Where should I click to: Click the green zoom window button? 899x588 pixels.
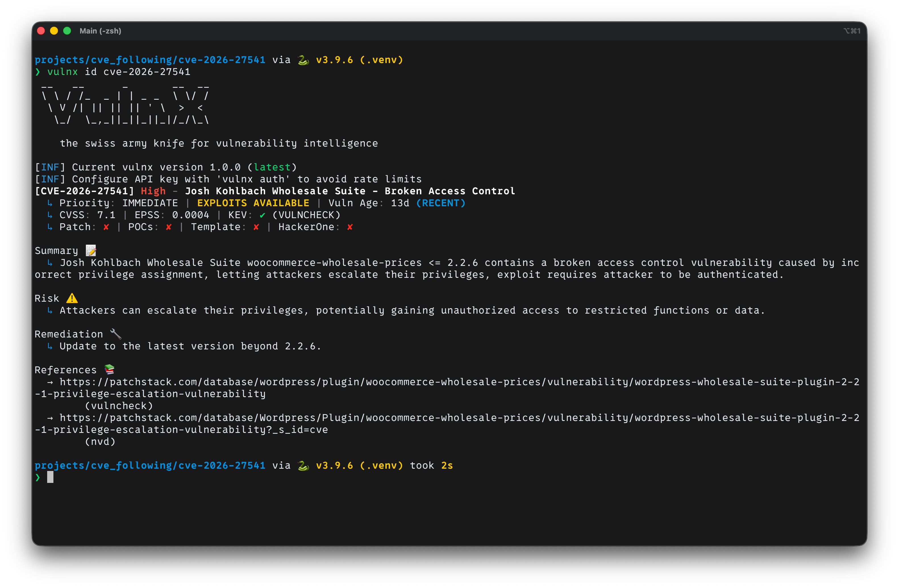point(67,31)
